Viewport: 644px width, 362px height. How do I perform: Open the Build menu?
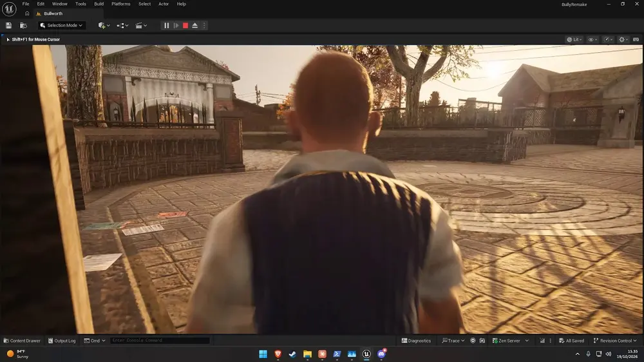99,4
